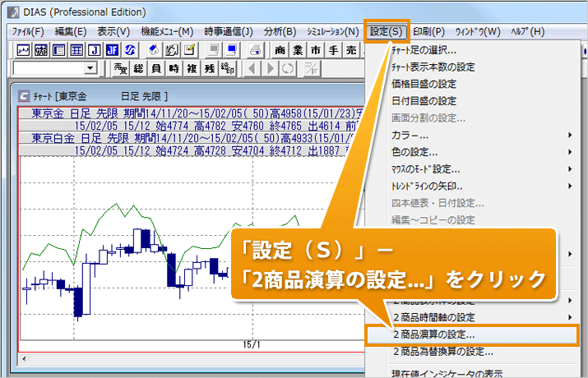Click the 業 toolbar button
588x378 pixels.
(298, 50)
